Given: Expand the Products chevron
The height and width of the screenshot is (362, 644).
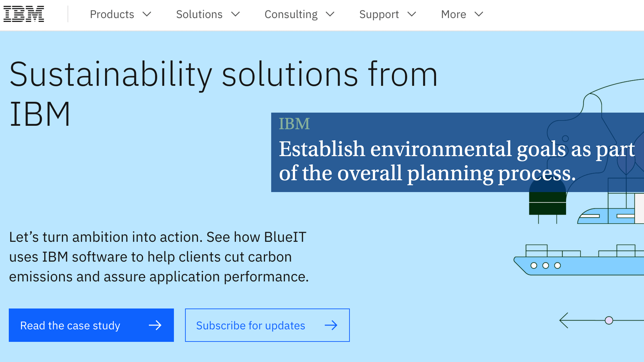Looking at the screenshot, I should coord(147,14).
